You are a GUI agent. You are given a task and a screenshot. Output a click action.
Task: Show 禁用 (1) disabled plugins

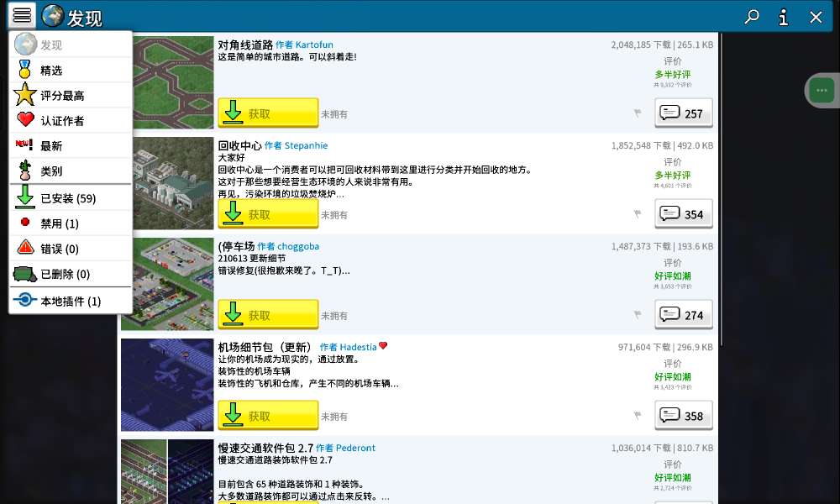71,223
